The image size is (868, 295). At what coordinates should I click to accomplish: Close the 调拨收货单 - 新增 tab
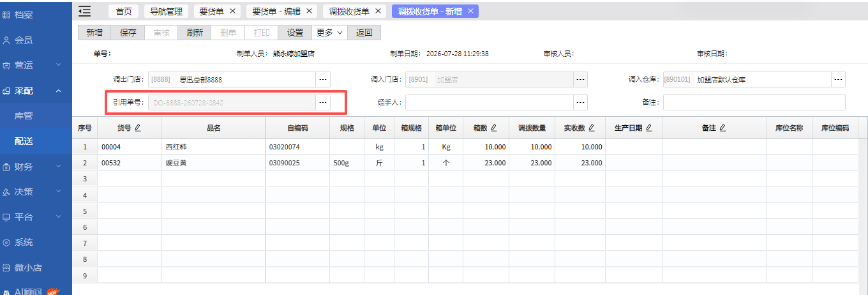tap(470, 11)
